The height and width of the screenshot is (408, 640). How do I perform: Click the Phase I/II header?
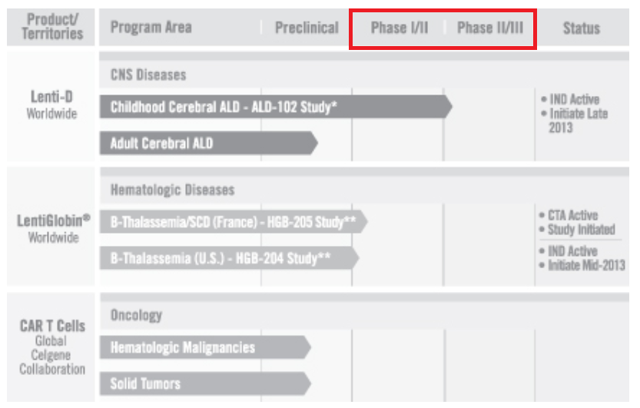[400, 28]
